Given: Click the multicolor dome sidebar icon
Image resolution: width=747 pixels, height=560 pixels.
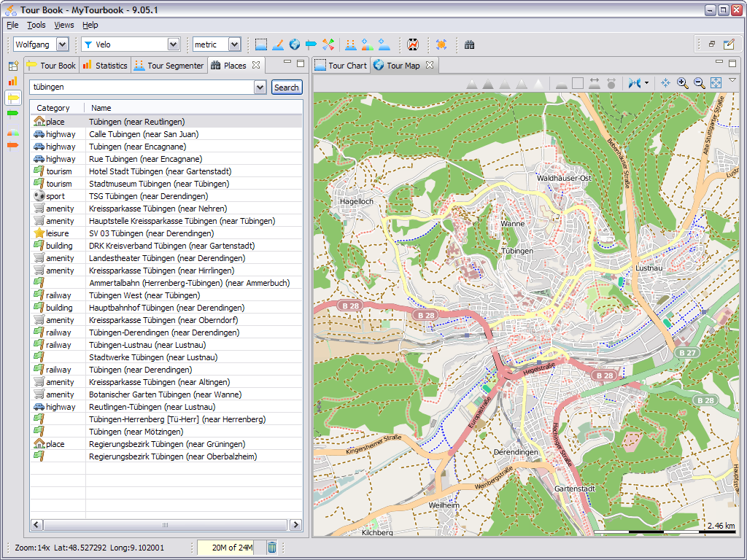Looking at the screenshot, I should (13, 133).
